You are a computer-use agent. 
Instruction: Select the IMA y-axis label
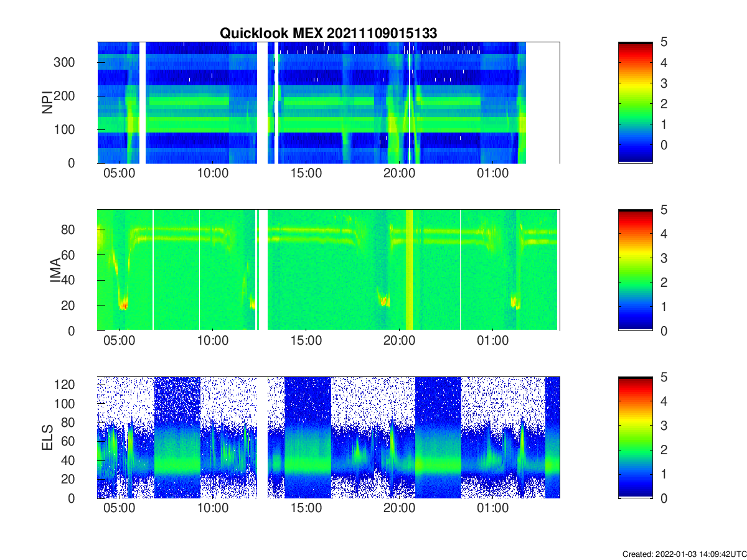55,270
